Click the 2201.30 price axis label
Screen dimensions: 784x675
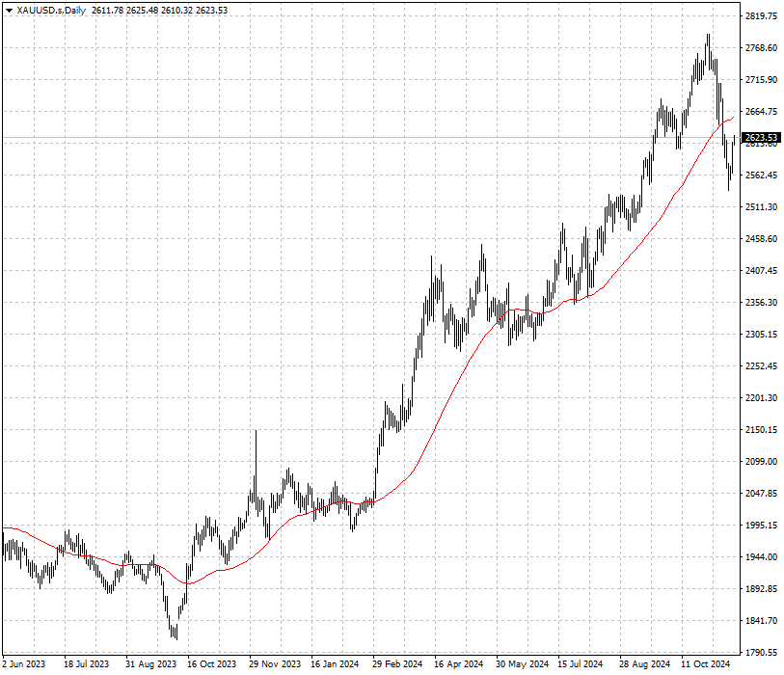761,398
